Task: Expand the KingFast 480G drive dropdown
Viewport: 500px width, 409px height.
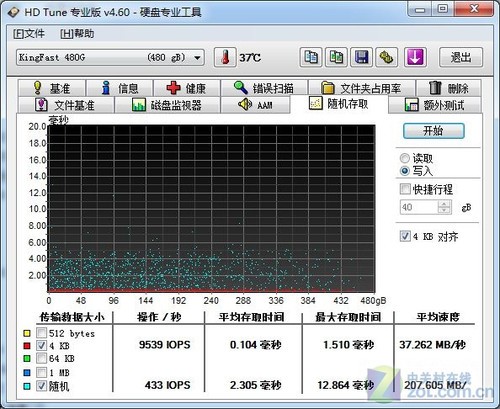Action: click(110, 58)
